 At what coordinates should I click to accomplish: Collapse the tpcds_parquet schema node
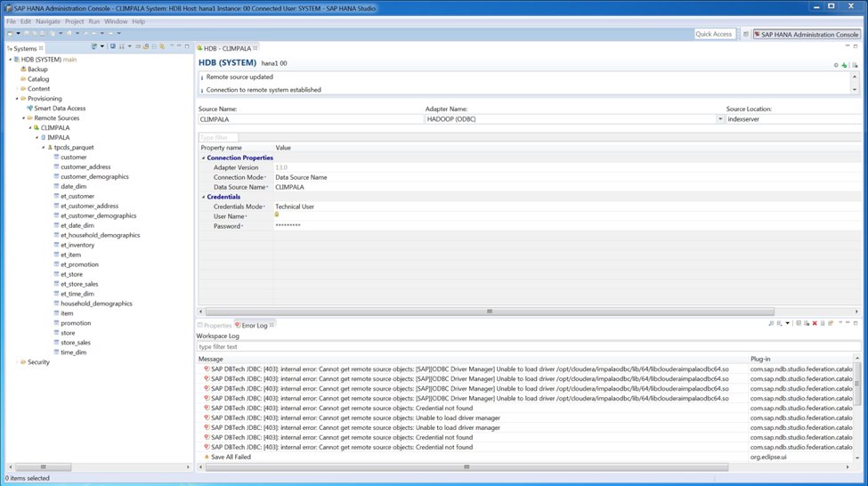point(44,147)
